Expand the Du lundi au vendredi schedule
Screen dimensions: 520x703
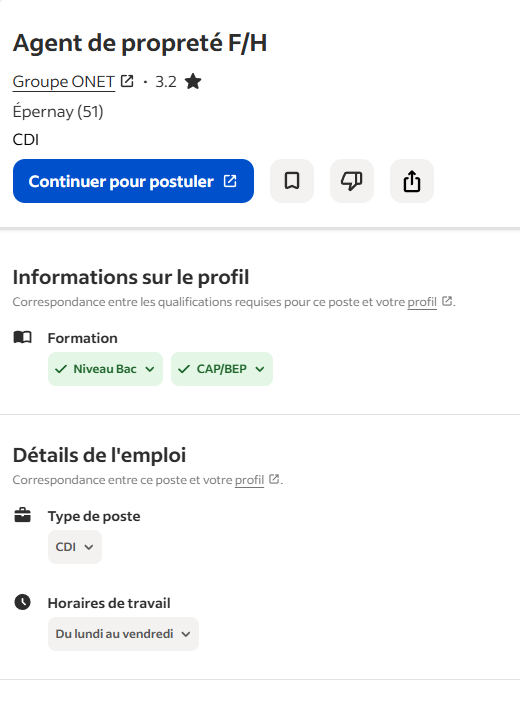(123, 634)
